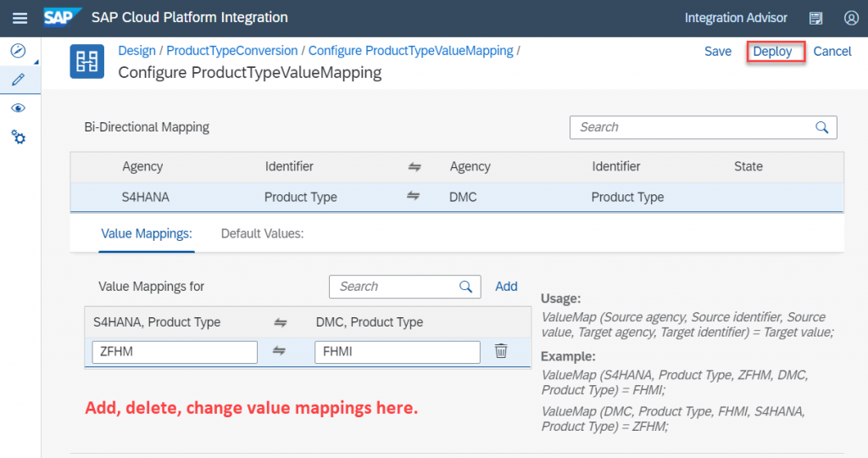Click the 'S4HANA, Product Type' column header
The height and width of the screenshot is (458, 868).
pos(157,322)
